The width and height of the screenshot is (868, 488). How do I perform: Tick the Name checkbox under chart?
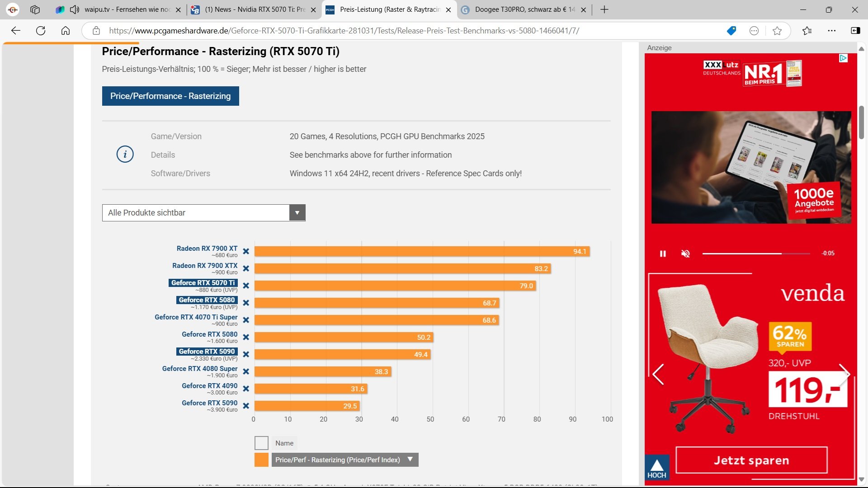261,443
